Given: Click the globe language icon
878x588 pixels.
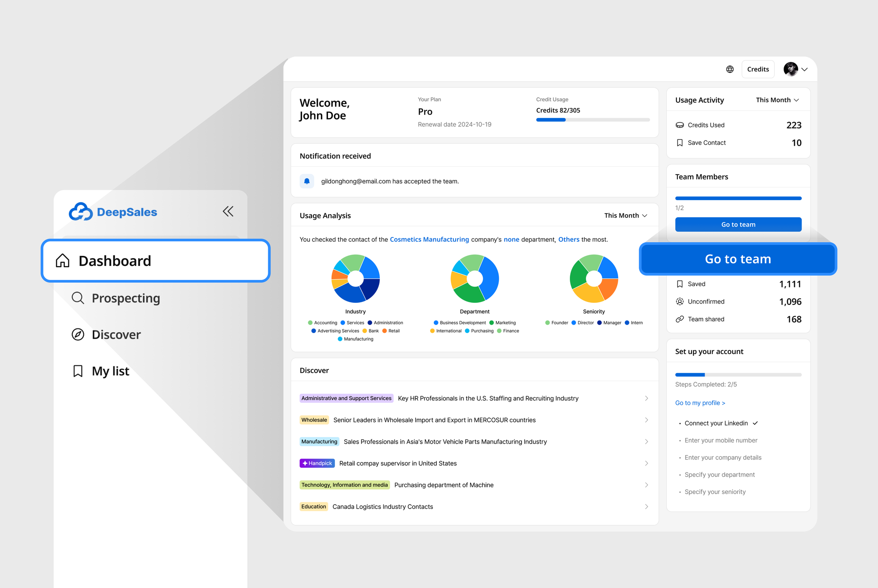Looking at the screenshot, I should tap(730, 69).
